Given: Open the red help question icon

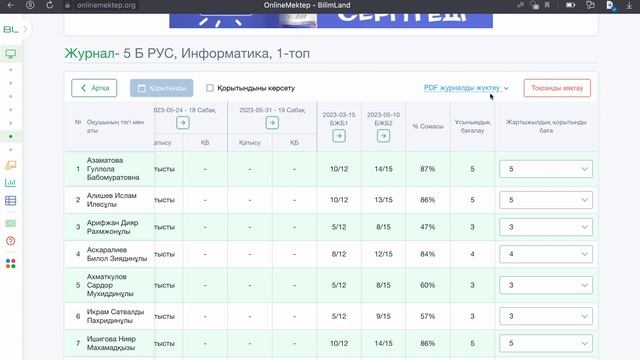Looking at the screenshot, I should (11, 241).
